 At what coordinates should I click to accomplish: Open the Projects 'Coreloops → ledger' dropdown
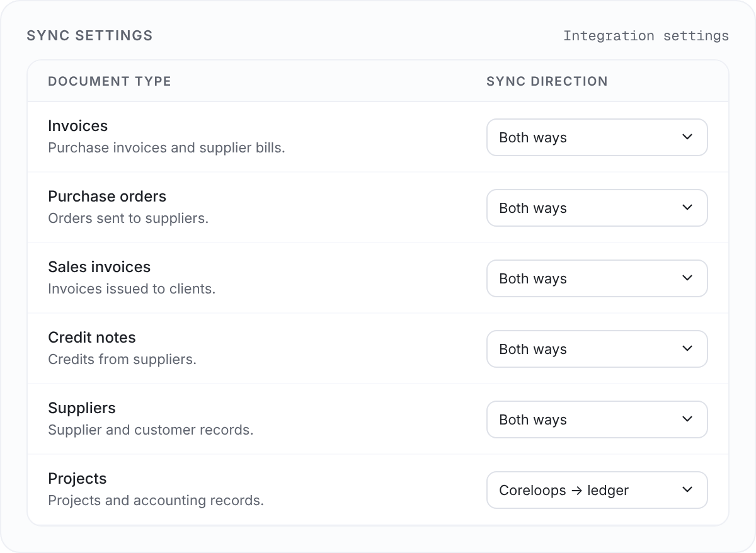point(597,490)
